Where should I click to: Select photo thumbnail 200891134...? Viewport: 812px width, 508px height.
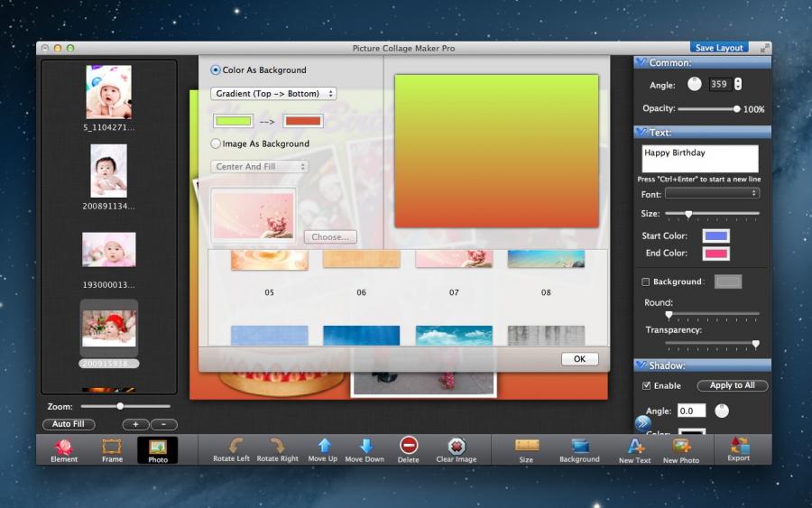[109, 171]
